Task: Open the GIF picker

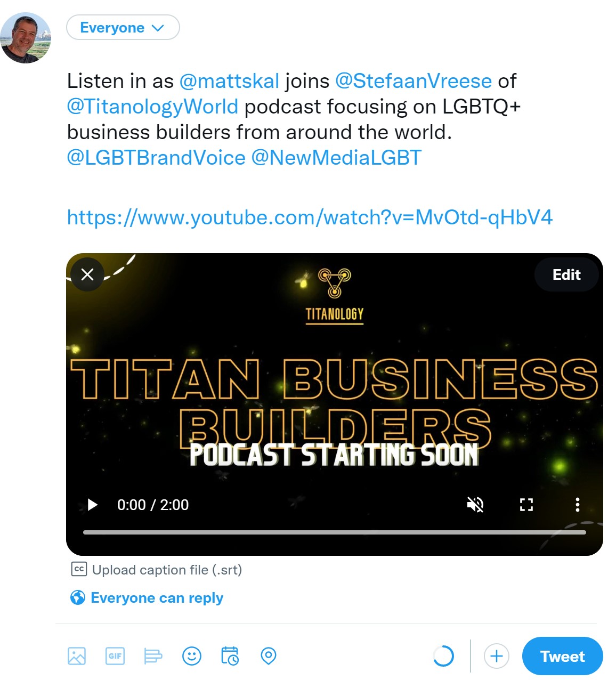Action: pyautogui.click(x=115, y=656)
